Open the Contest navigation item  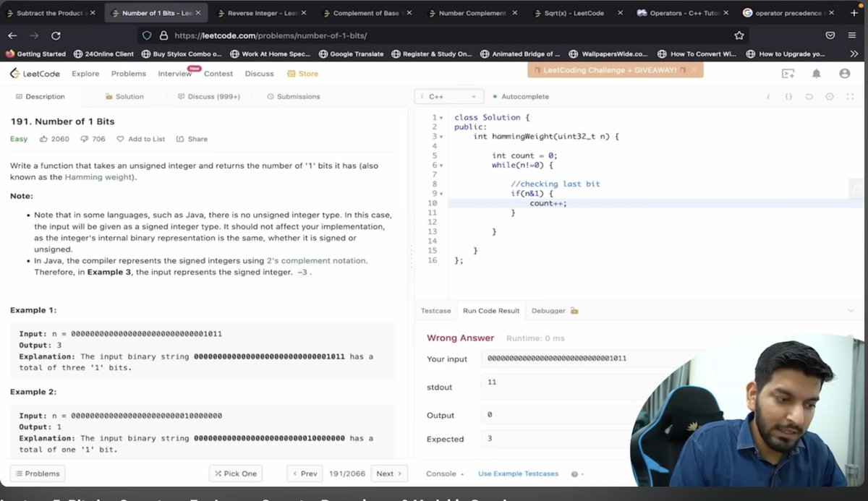click(218, 74)
